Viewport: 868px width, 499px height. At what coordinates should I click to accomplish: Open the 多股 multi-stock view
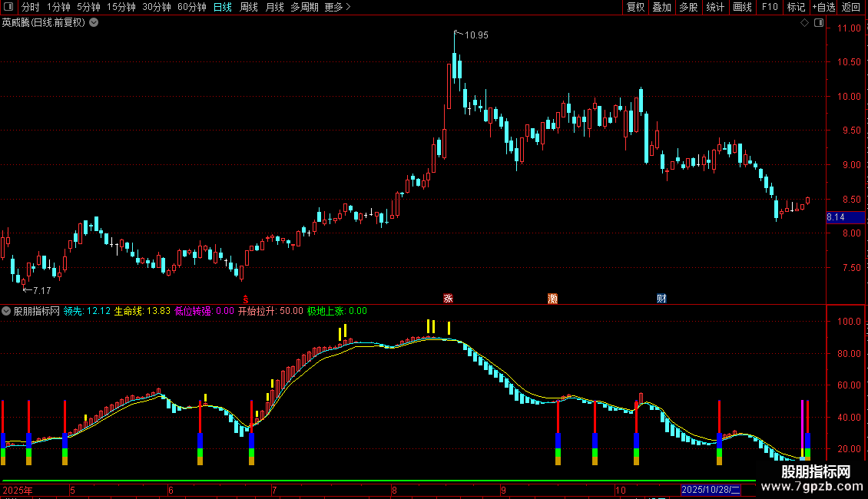tap(688, 7)
